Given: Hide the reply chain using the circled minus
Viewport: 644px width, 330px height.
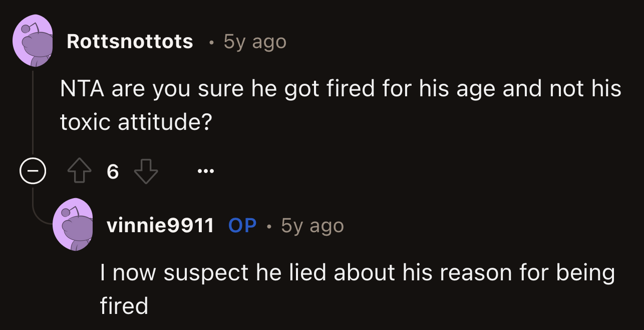Looking at the screenshot, I should (x=32, y=171).
